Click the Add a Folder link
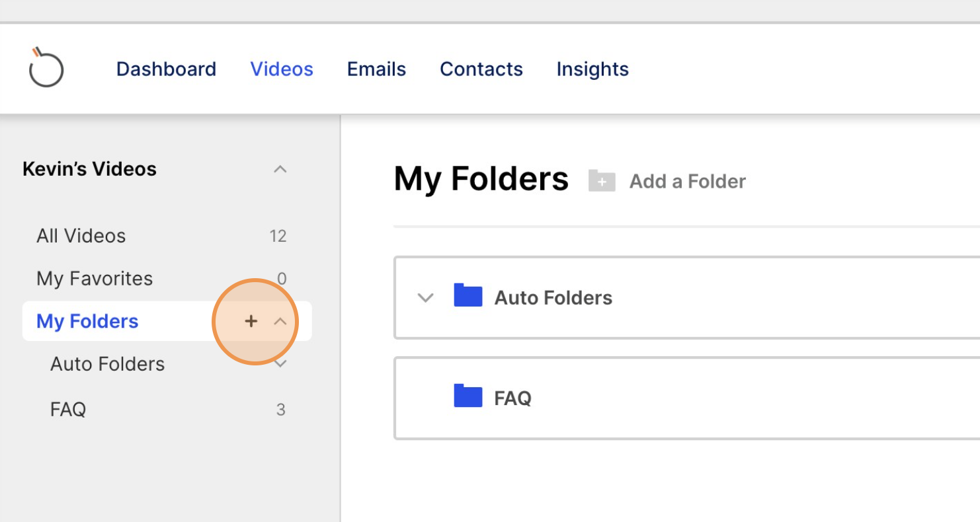 [x=688, y=181]
